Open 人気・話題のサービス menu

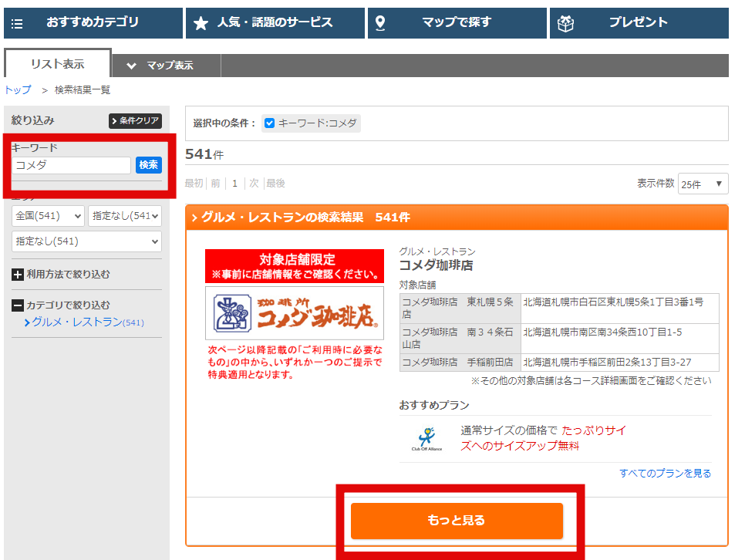[x=275, y=23]
